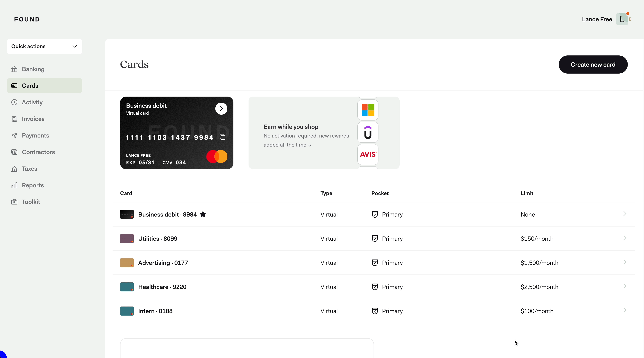Click the star icon beside Business debit 9984

coord(203,214)
